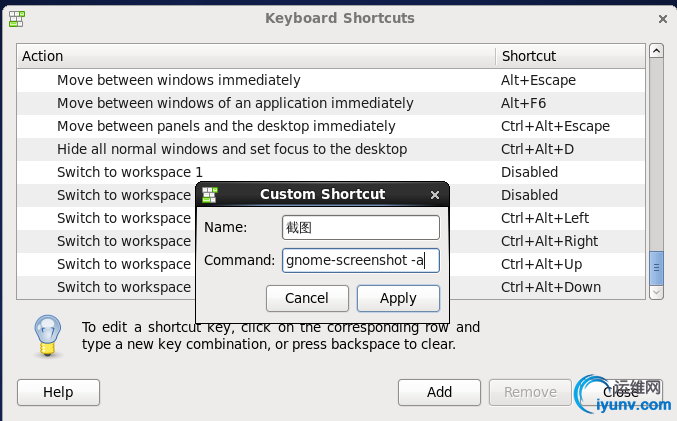
Task: Open Help for keyboard shortcuts
Action: (58, 392)
